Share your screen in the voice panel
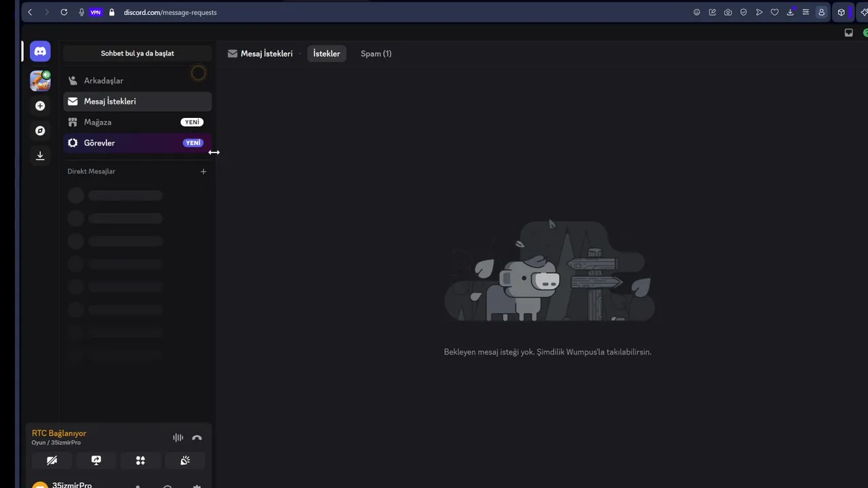Image resolution: width=868 pixels, height=488 pixels. point(96,460)
